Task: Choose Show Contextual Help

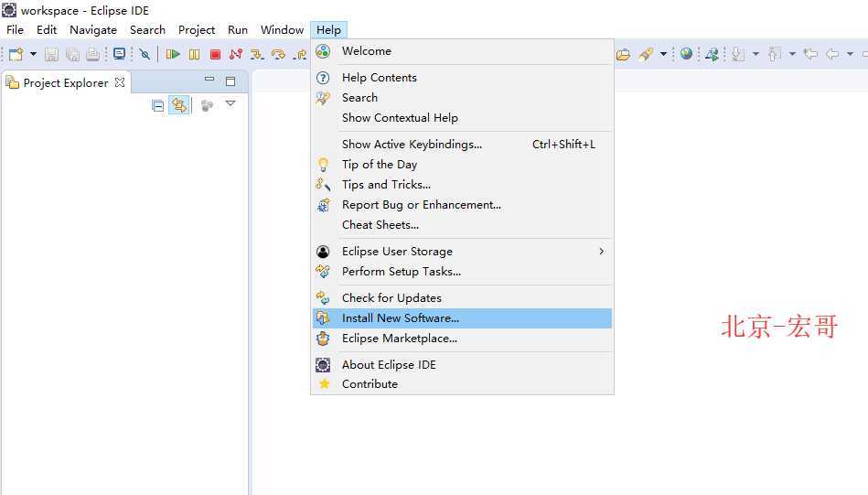Action: click(462, 118)
